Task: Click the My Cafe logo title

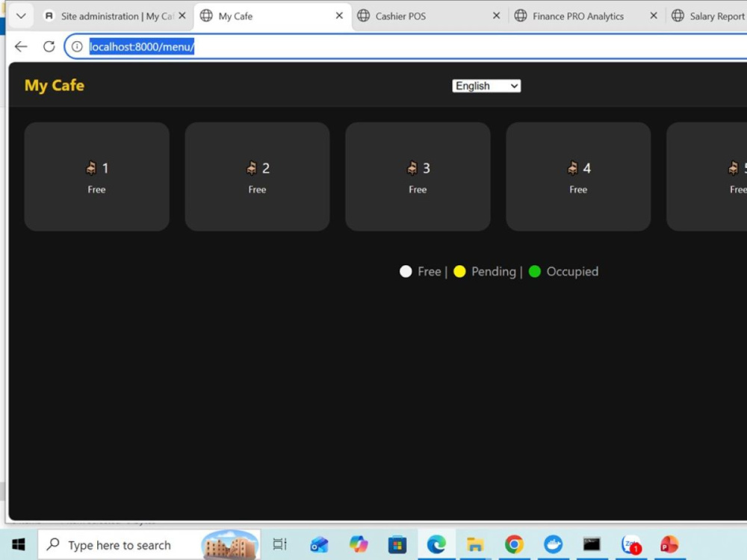Action: (x=55, y=85)
